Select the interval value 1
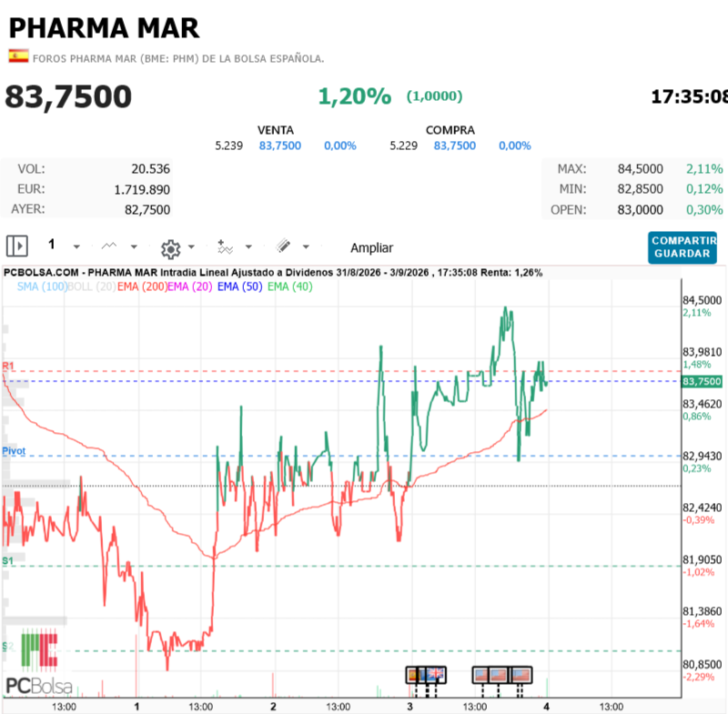 coord(52,244)
